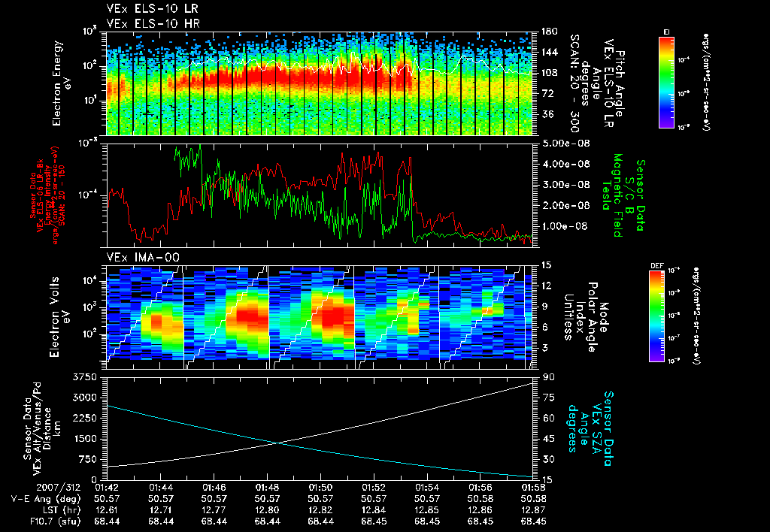
Task: Click the '2007/312' date label
Action: point(58,488)
